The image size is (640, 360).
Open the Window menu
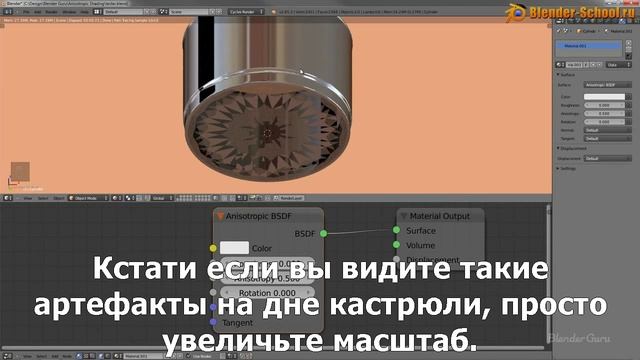point(69,12)
